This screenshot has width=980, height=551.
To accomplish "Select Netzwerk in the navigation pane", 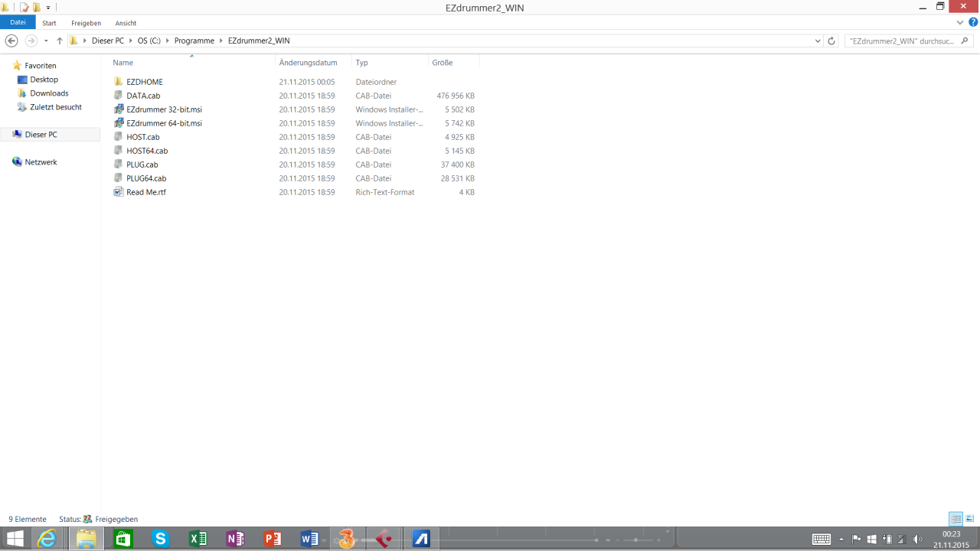I will (x=41, y=162).
